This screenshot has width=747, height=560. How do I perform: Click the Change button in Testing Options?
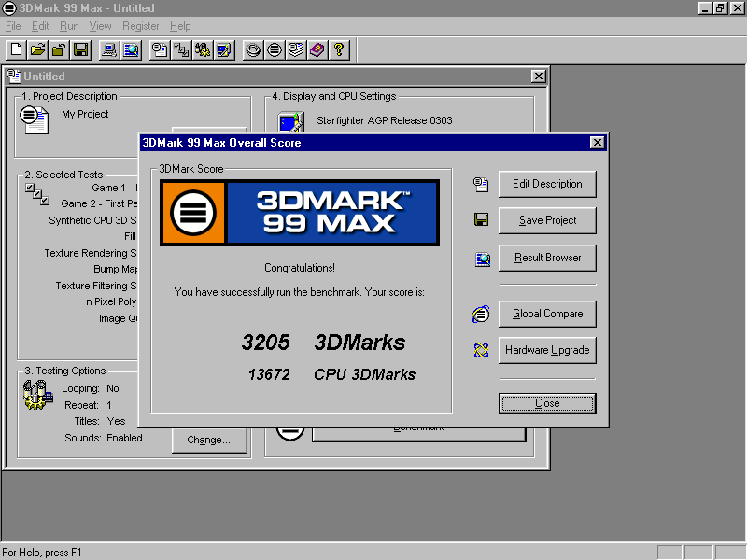[x=209, y=440]
